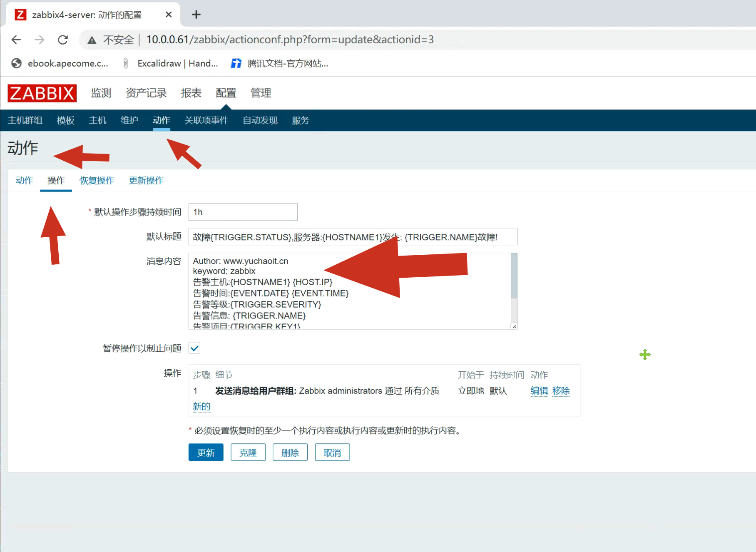Click the 新的 link to add an operation
Screen dimensions: 756x552
coord(201,406)
